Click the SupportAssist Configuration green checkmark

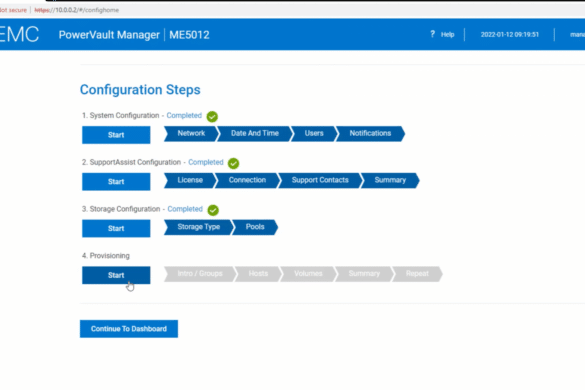[x=234, y=163]
